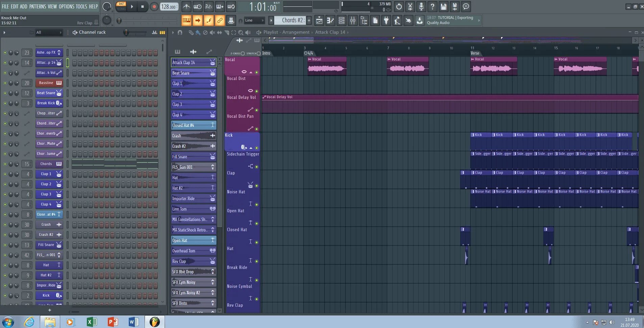Switch the PAT/SONG mode toggle

pyautogui.click(x=121, y=6)
